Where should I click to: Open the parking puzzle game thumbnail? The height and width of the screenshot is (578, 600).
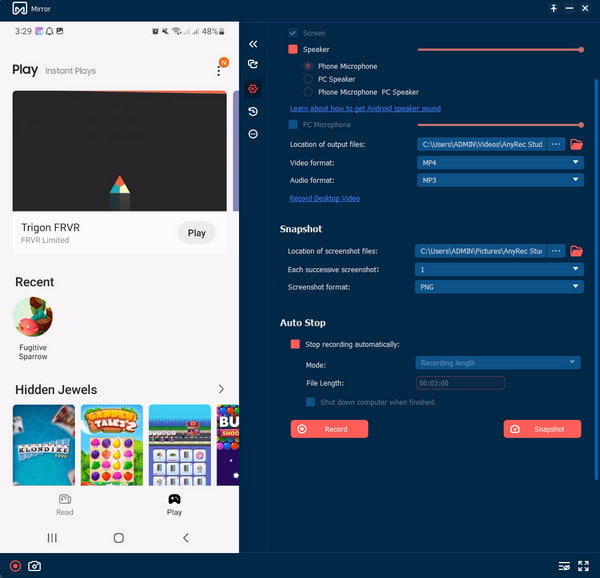point(179,445)
